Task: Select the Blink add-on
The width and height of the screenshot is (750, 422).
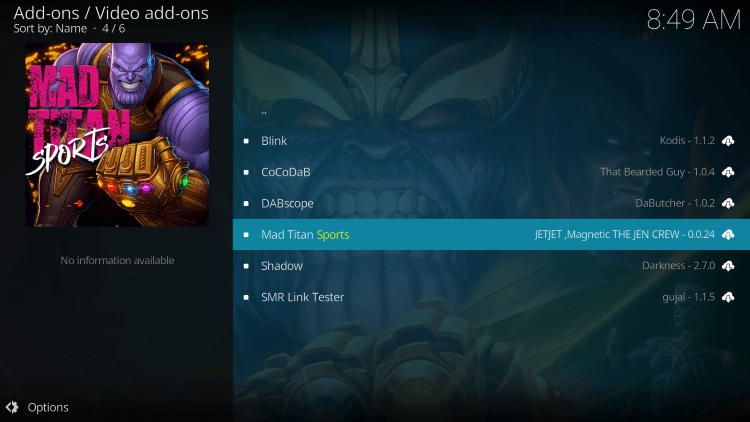Action: click(491, 141)
